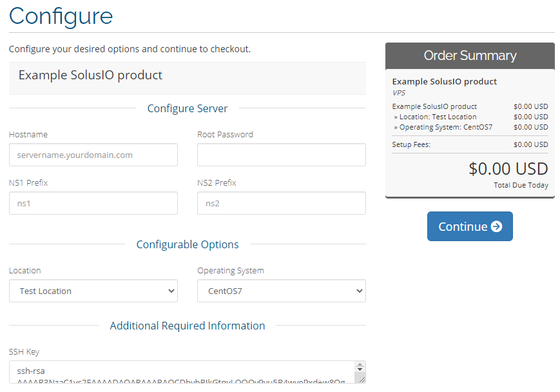The width and height of the screenshot is (560, 392).
Task: Open the Location dropdown
Action: [93, 291]
